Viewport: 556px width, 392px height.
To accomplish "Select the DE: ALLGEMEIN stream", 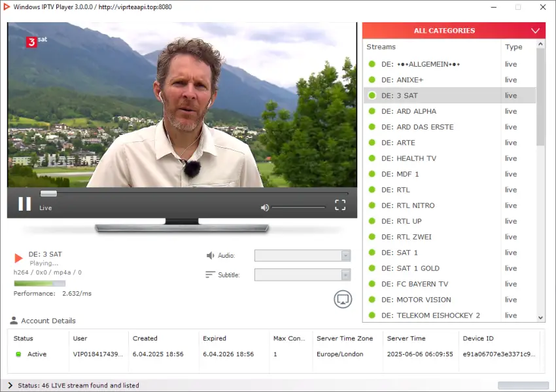I will (449, 64).
